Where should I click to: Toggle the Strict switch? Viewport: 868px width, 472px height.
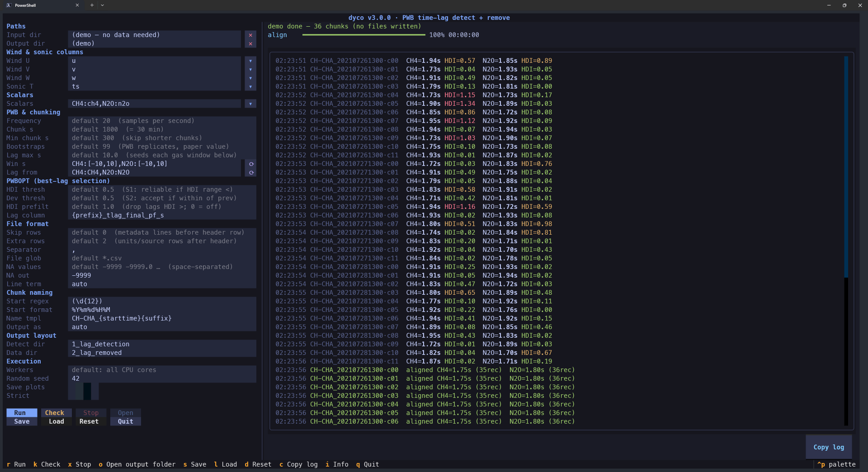coord(83,396)
